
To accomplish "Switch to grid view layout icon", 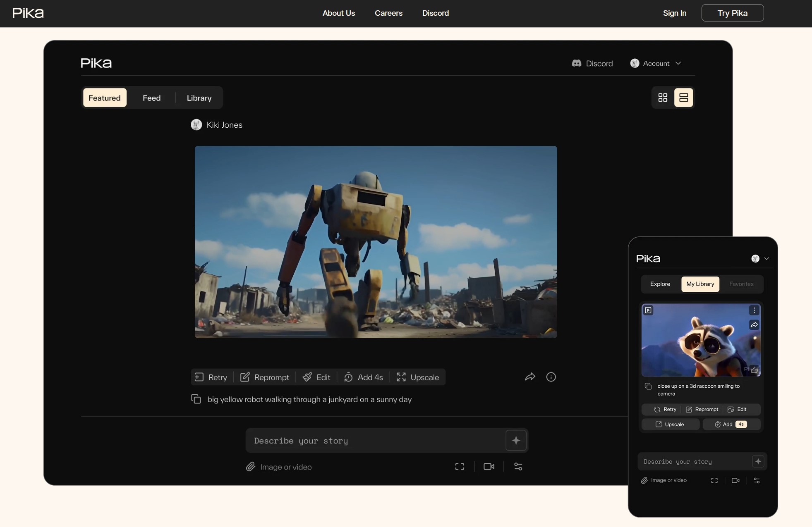I will click(x=663, y=98).
